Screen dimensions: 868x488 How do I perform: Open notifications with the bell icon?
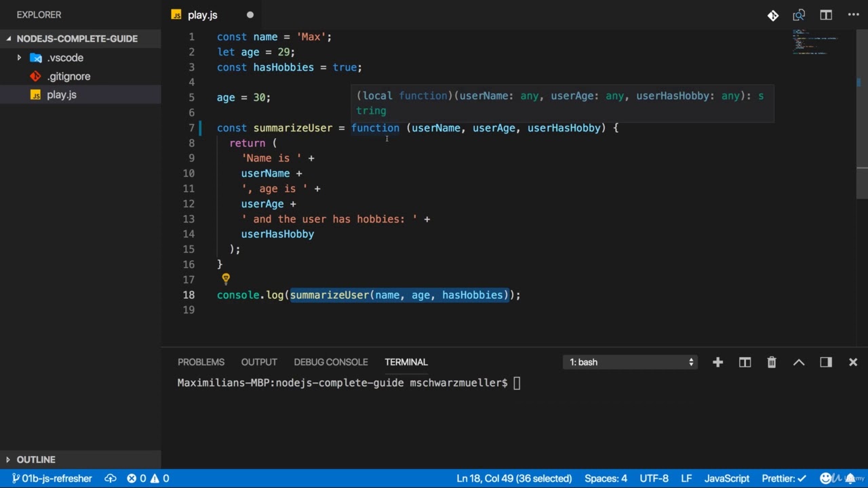click(x=850, y=479)
